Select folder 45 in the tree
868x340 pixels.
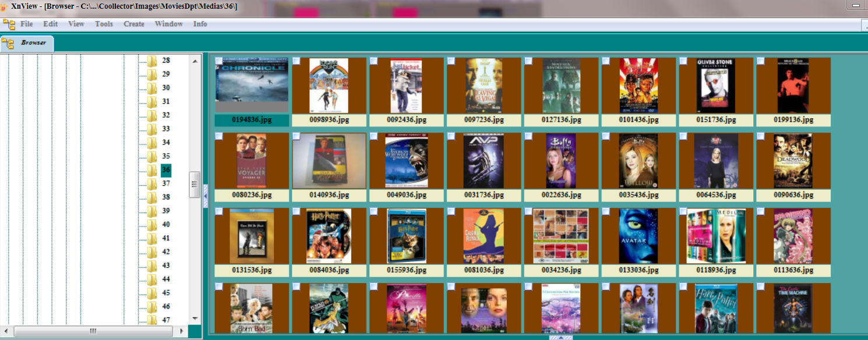(x=166, y=293)
